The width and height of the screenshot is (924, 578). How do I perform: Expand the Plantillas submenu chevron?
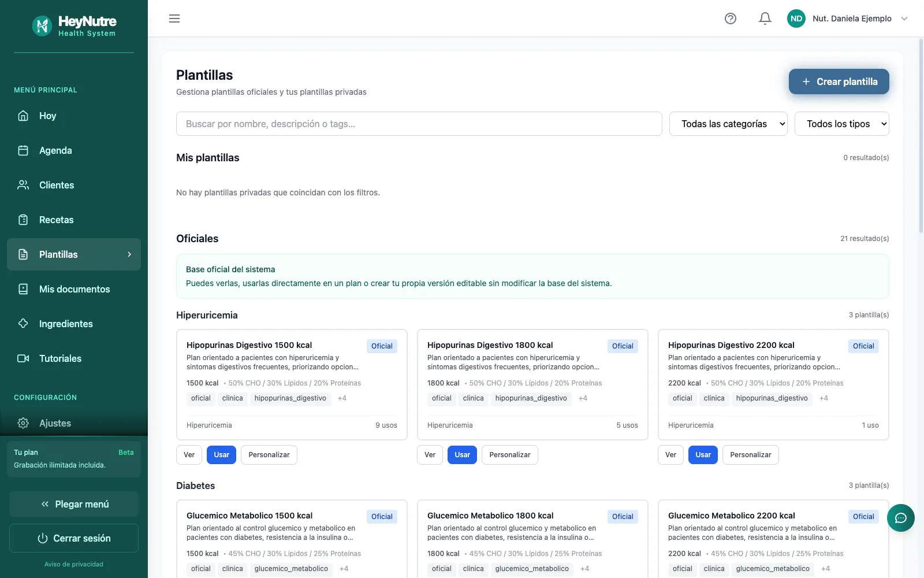coord(129,254)
